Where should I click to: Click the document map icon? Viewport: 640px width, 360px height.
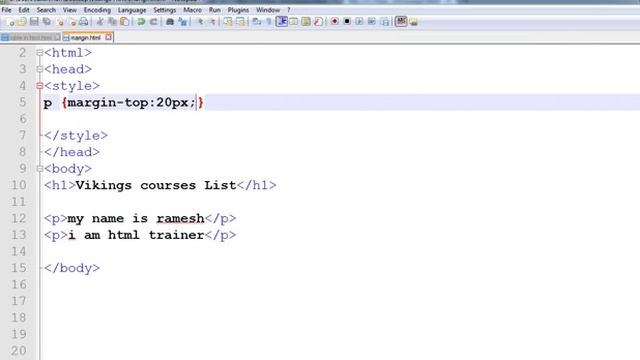point(306,22)
